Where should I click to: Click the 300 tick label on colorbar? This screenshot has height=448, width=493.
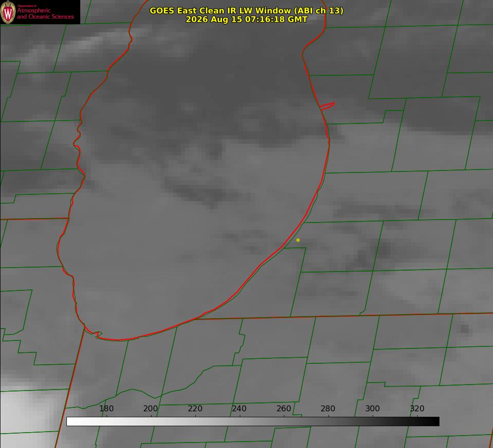(372, 408)
